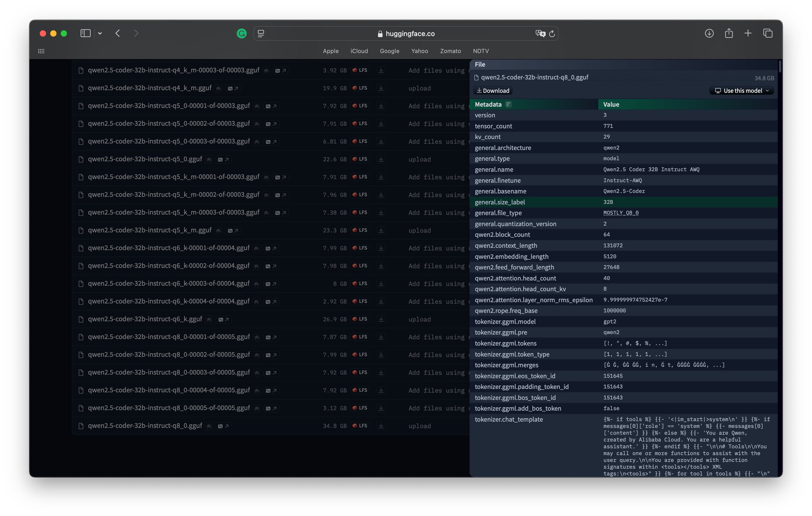Open qwen2.5-coder-32b-instruct-q8_0.gguf link in File panel
812x516 pixels.
pyautogui.click(x=534, y=77)
